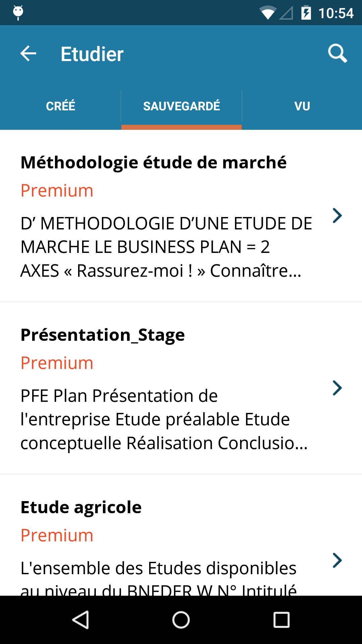362x644 pixels.
Task: Open the Etude agricole document title
Action: (x=81, y=507)
